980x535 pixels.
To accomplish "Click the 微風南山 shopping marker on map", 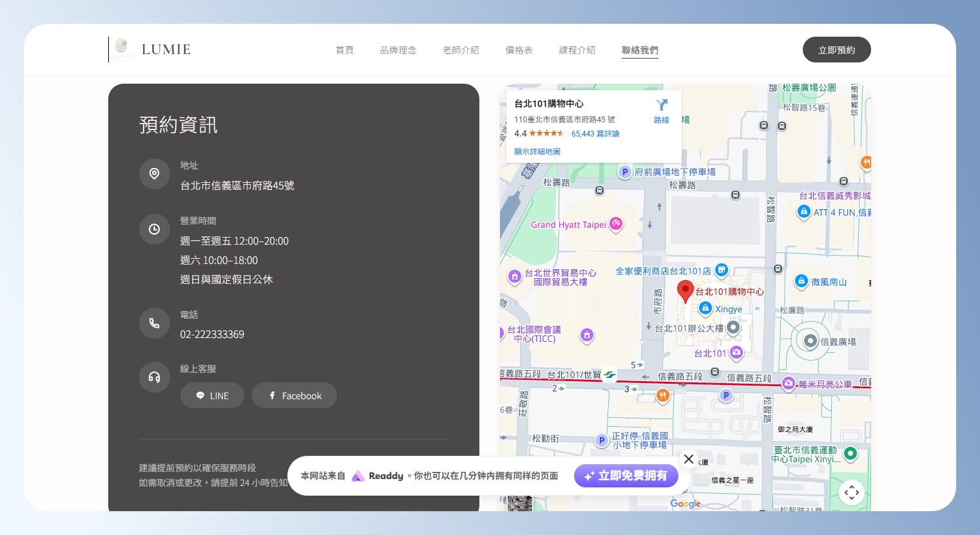I will coord(801,281).
